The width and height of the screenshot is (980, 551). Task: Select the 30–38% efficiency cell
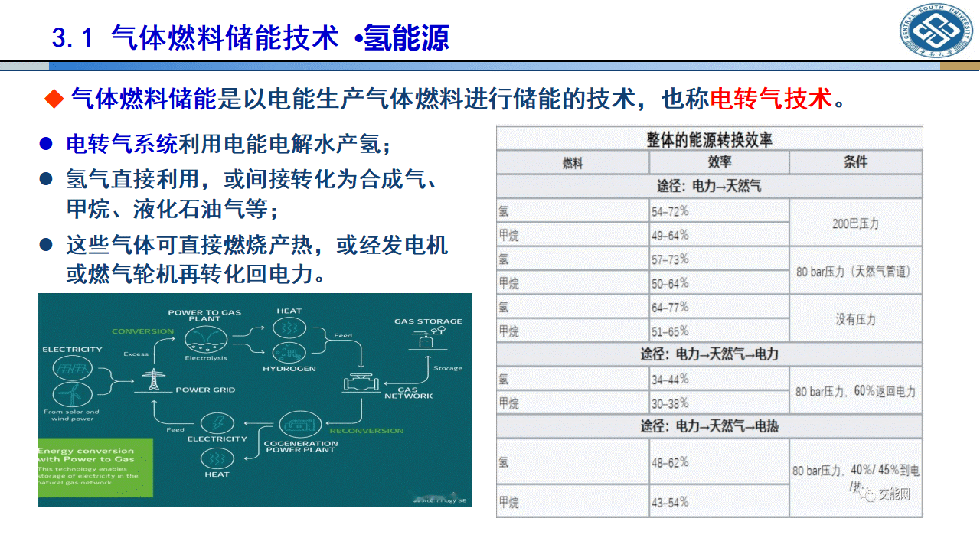[719, 403]
